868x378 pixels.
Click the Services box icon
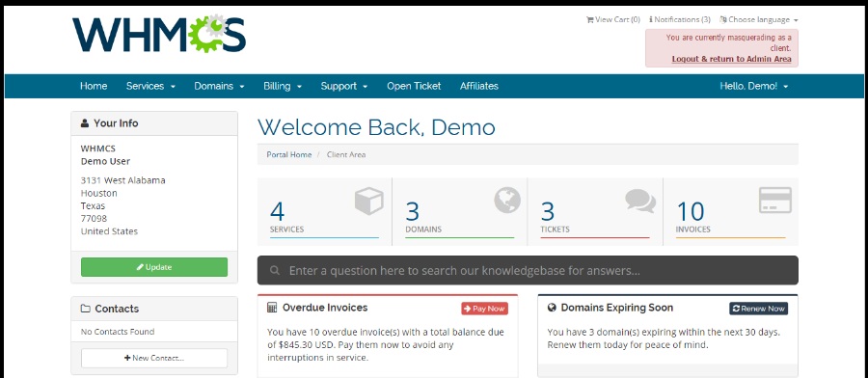click(x=368, y=201)
